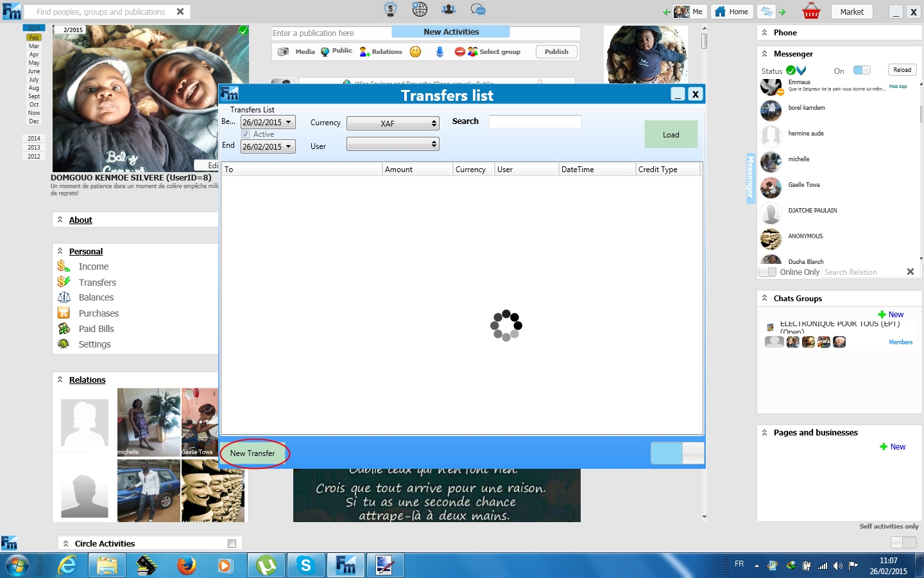Click green plus New in Chats Groups

coord(891,315)
